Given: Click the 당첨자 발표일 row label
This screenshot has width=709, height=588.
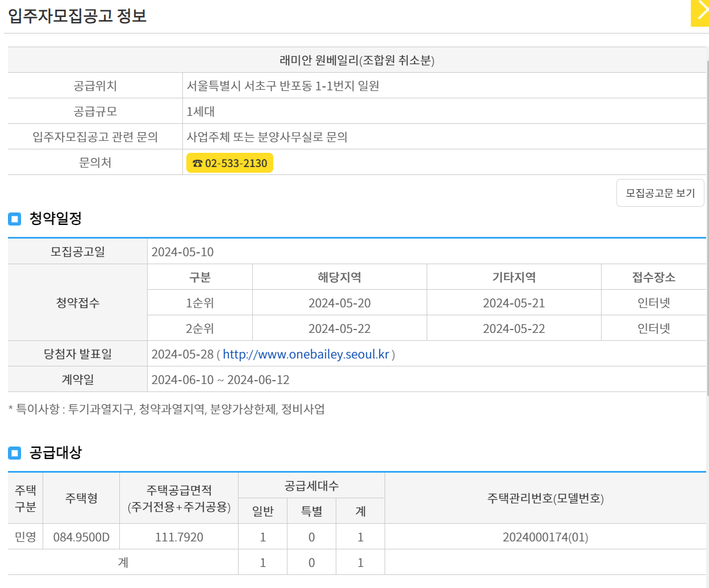Looking at the screenshot, I should [78, 354].
